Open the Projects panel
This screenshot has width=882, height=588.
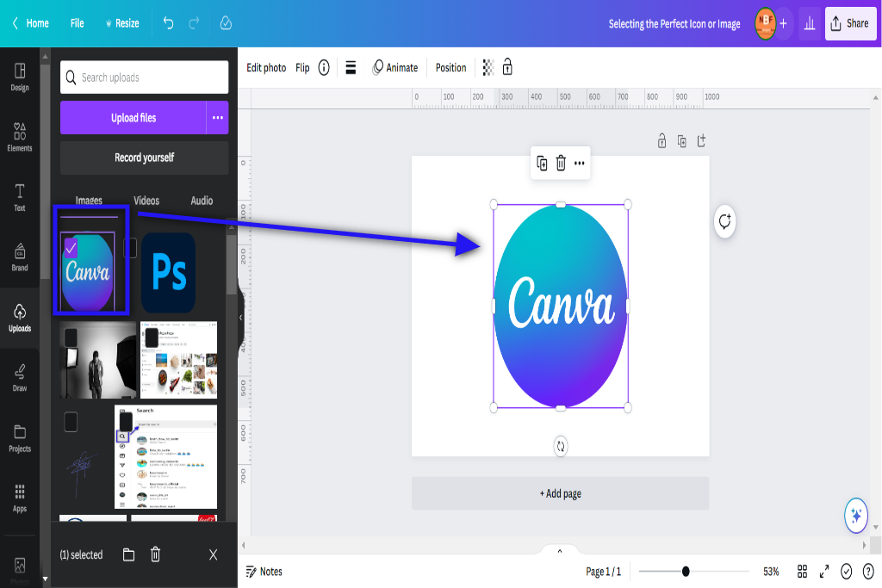coord(20,438)
